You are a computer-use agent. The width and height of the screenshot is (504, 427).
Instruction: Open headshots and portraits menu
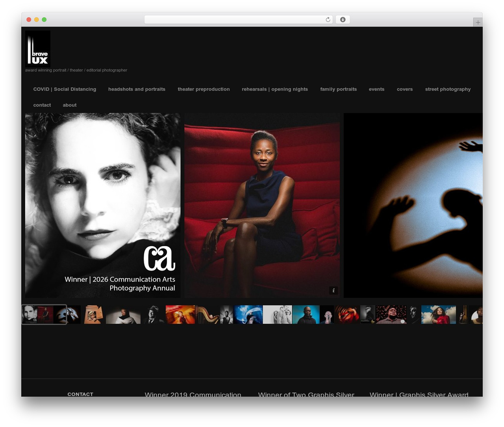(x=137, y=89)
